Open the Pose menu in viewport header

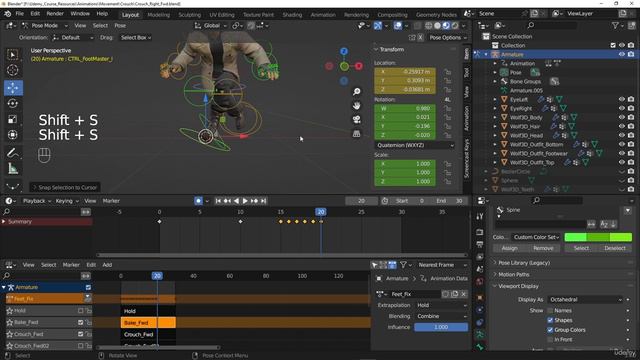point(120,25)
